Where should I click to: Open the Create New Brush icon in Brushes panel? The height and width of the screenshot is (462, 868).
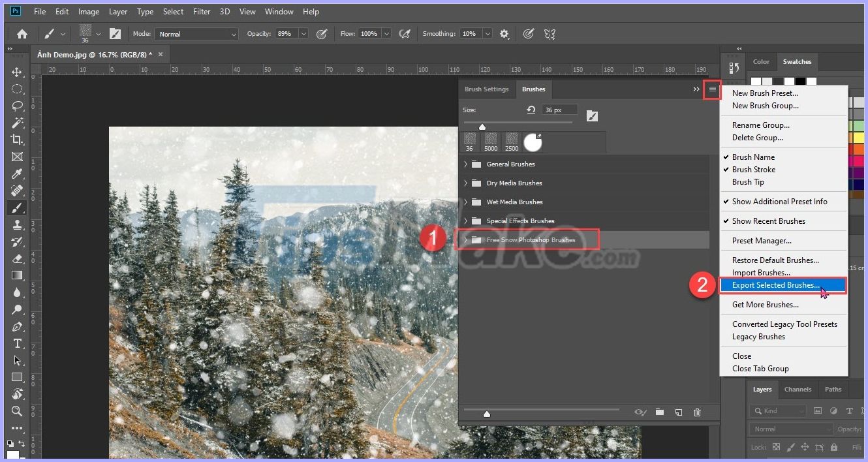[679, 412]
